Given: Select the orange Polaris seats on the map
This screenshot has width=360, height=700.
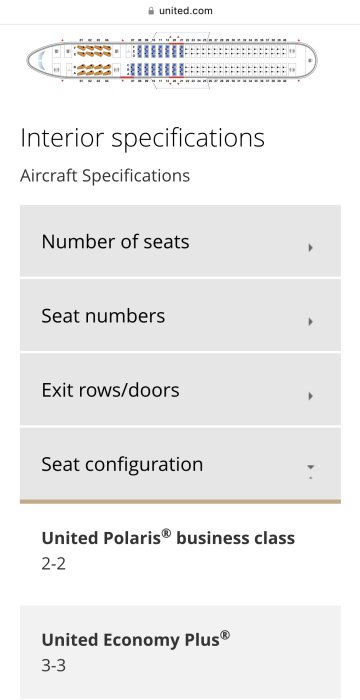Looking at the screenshot, I should click(93, 60).
